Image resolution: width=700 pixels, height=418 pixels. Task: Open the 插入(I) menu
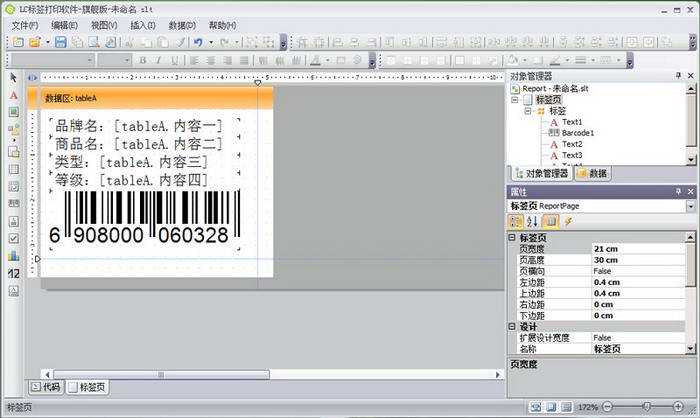pos(143,25)
